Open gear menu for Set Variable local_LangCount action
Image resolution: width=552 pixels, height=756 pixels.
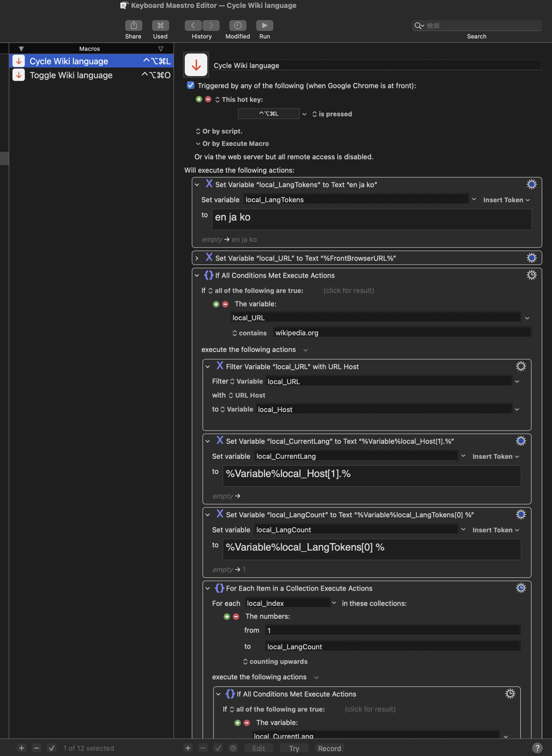coord(521,514)
